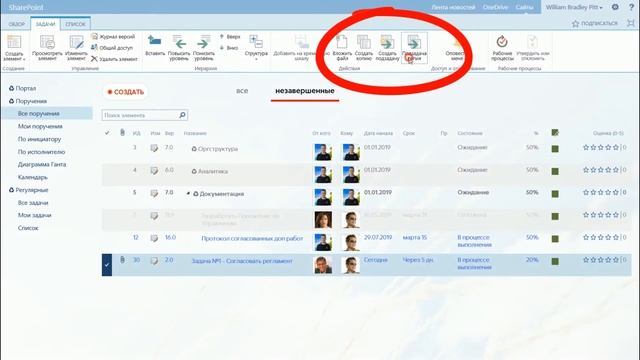Screen dimensions: 640x360
Task: Click the search magnifier in Поиск элемента box
Action: (182, 115)
